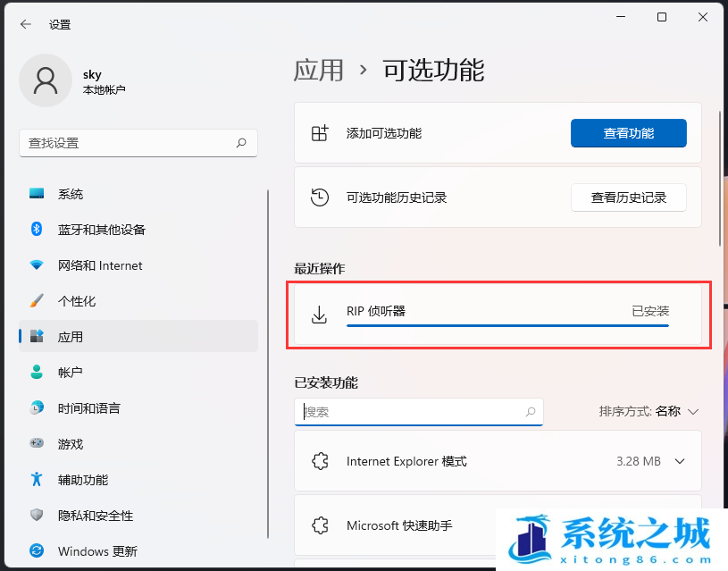Click the sidebar navigation scrollbar
This screenshot has height=571, width=728.
(x=268, y=364)
